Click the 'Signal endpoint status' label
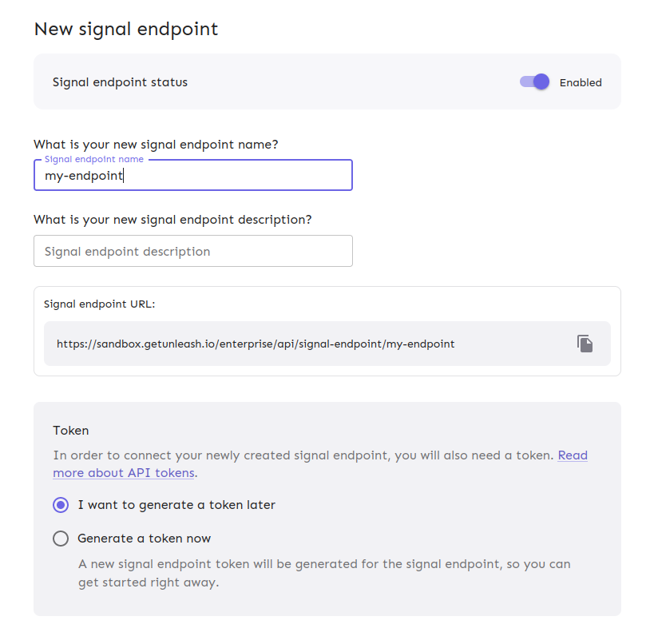 [120, 81]
